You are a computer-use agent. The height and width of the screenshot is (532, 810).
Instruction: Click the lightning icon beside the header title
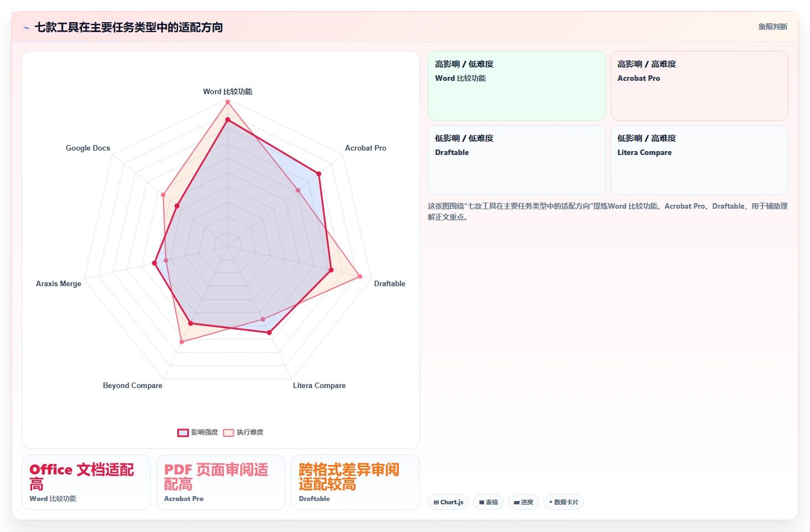[26, 28]
